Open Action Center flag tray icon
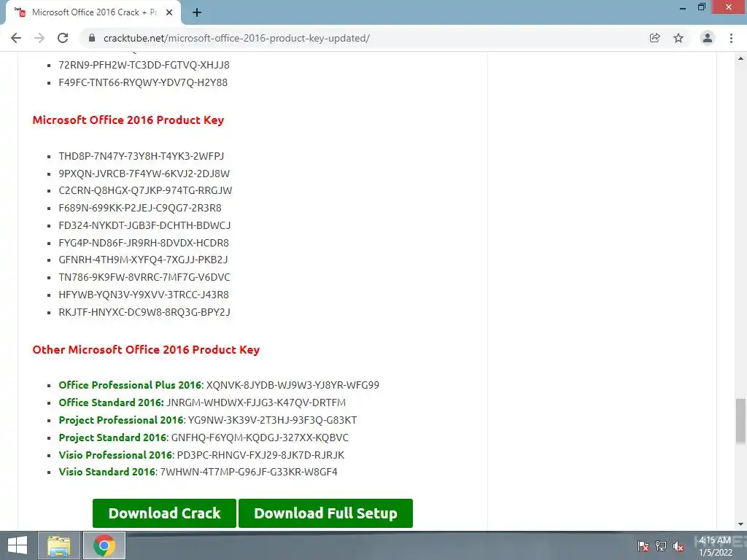The width and height of the screenshot is (747, 560). pyautogui.click(x=643, y=546)
